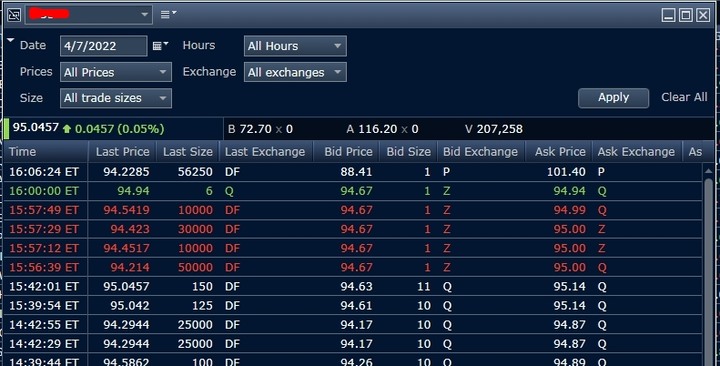
Task: Select the 15:39:54 ET time cell
Action: [46, 306]
